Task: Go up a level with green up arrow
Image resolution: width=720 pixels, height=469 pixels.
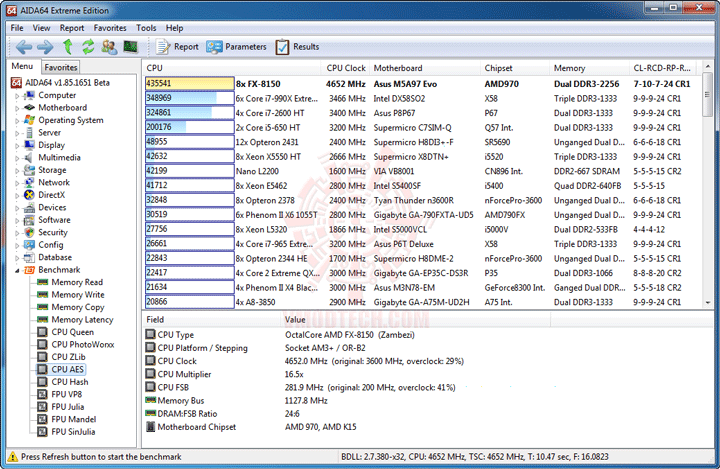Action: (x=68, y=46)
